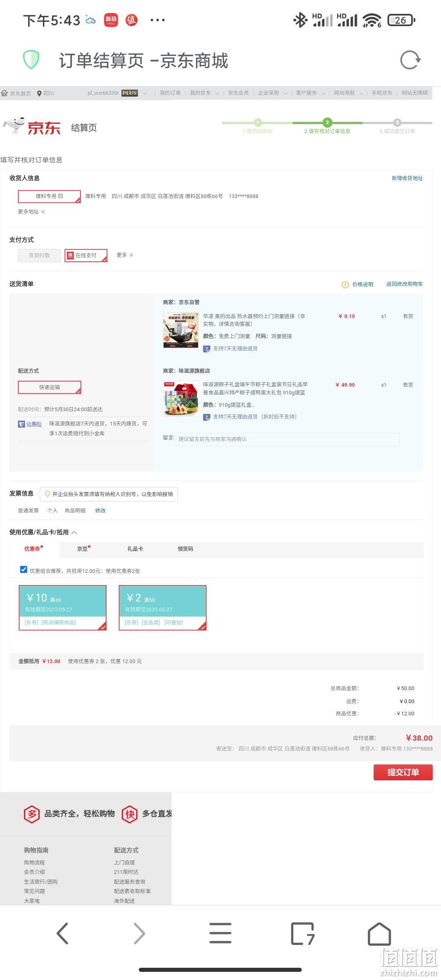Open 华凌 美的出品 热水器 product title
Image resolution: width=441 pixels, height=980 pixels.
pyautogui.click(x=254, y=320)
